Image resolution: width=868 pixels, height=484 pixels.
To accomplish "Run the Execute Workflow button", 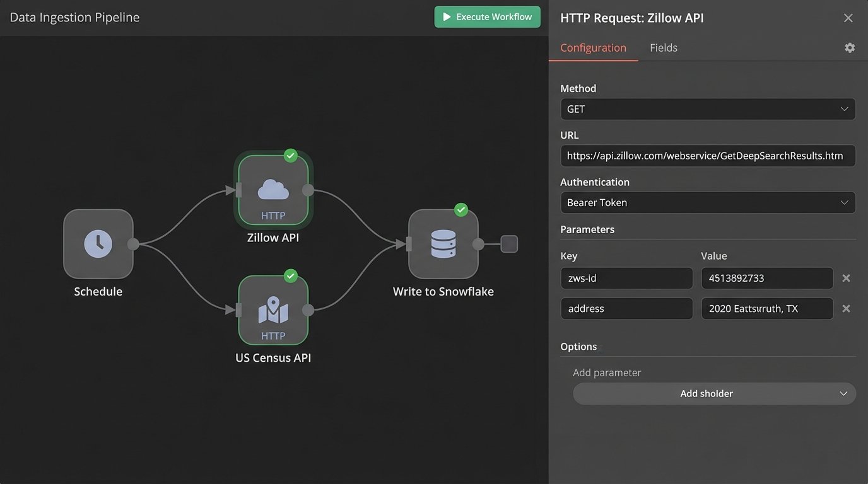I will pos(487,17).
